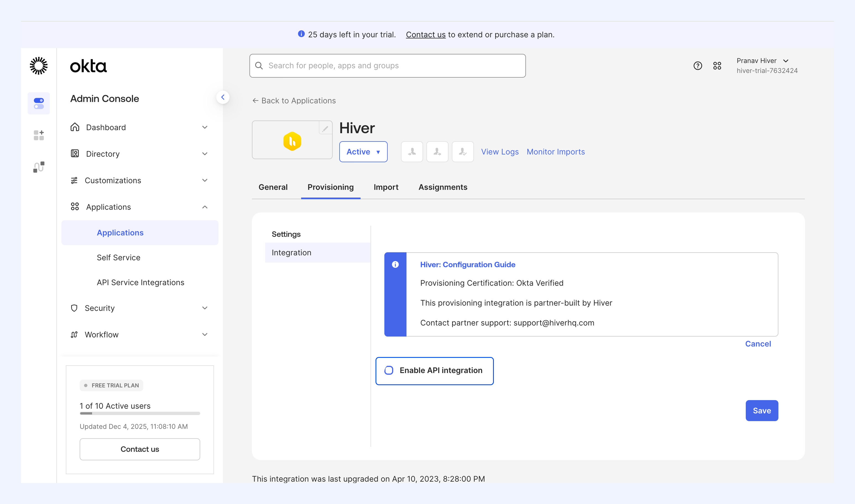Open API Service Integrations in the sidebar
The image size is (855, 504).
[140, 282]
